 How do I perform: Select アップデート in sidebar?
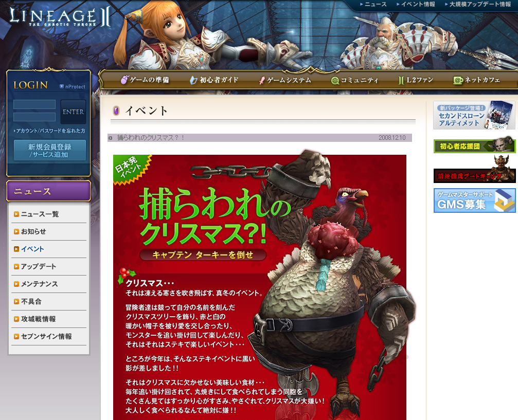tap(38, 266)
